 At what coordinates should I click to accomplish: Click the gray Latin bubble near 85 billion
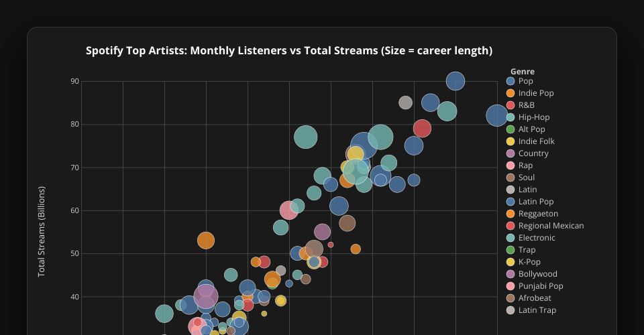405,103
